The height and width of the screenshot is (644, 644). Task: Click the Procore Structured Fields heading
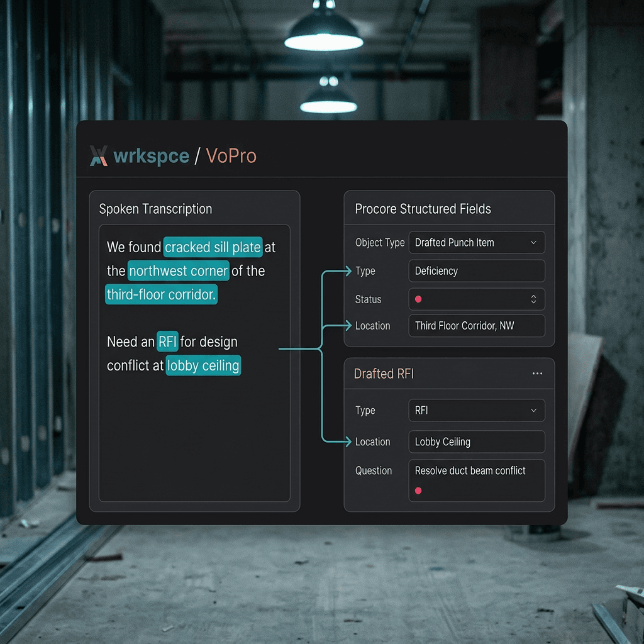423,209
